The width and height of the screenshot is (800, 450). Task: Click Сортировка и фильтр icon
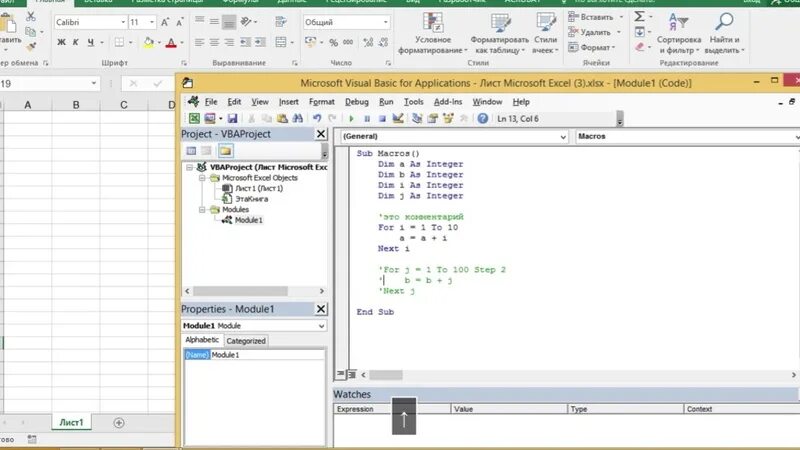click(678, 22)
